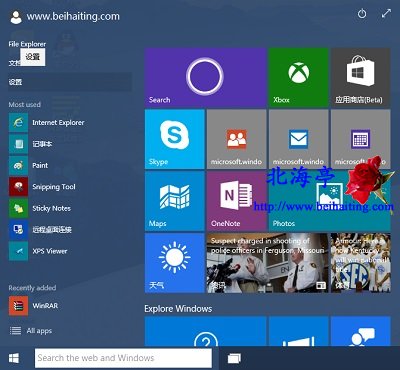Image resolution: width=400 pixels, height=370 pixels.
Task: Open the Photos tile
Action: (x=329, y=201)
